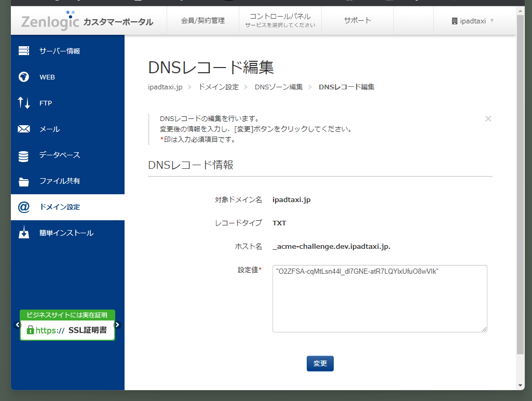Go to ドメイン設定 breadcrumb link
Image resolution: width=532 pixels, height=401 pixels.
[219, 87]
